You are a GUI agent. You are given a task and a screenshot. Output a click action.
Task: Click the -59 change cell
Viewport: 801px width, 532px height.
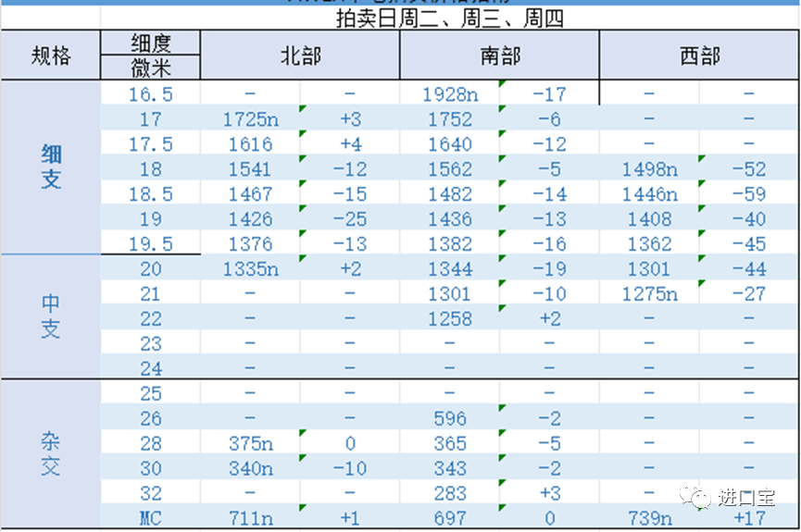748,194
